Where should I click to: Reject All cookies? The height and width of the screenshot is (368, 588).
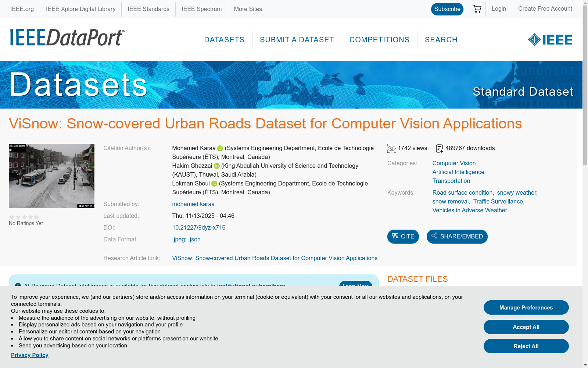point(526,346)
